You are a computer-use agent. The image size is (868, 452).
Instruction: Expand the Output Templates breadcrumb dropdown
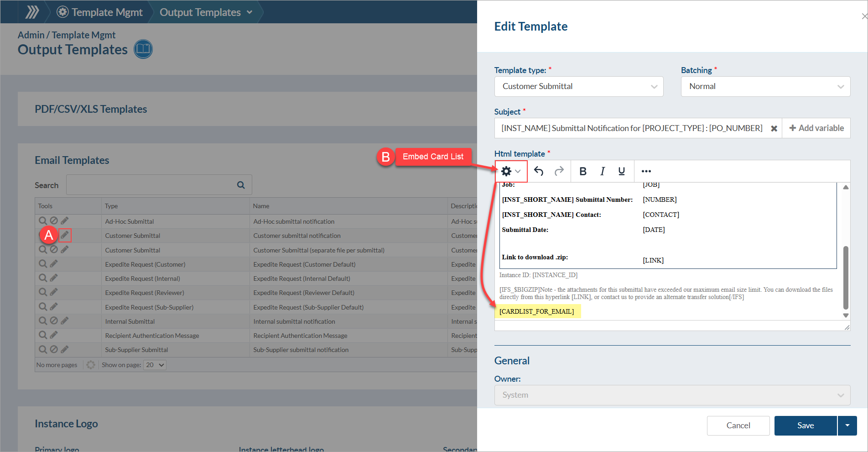249,12
